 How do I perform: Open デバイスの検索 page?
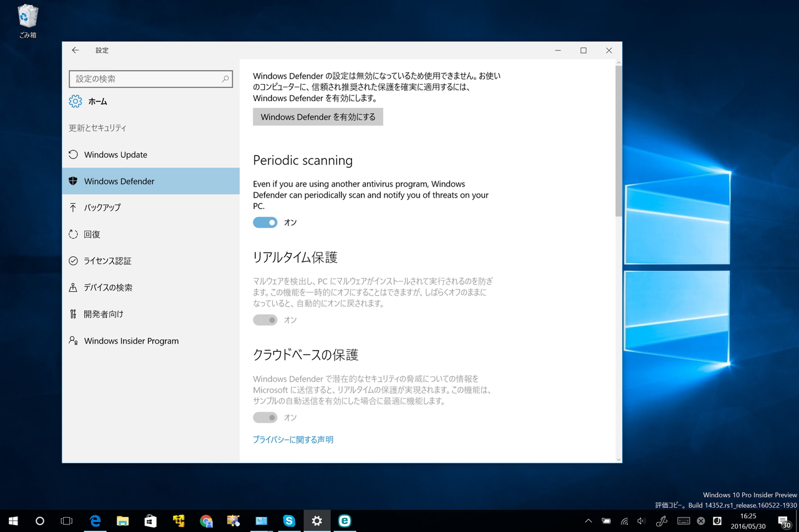coord(151,288)
